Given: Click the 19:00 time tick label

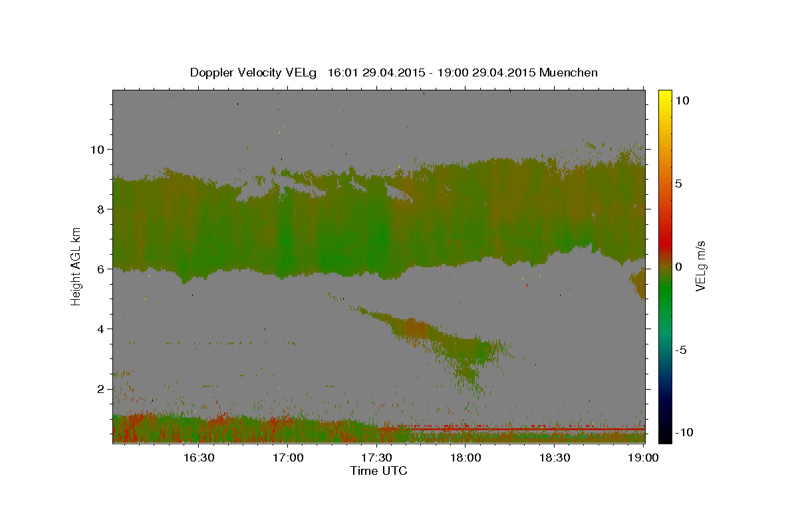Looking at the screenshot, I should click(642, 458).
